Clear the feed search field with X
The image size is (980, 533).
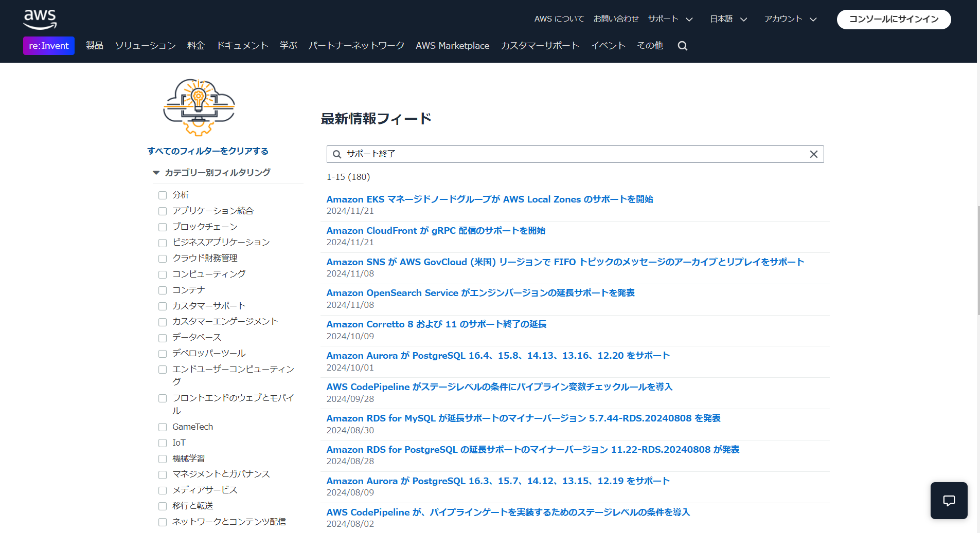813,154
